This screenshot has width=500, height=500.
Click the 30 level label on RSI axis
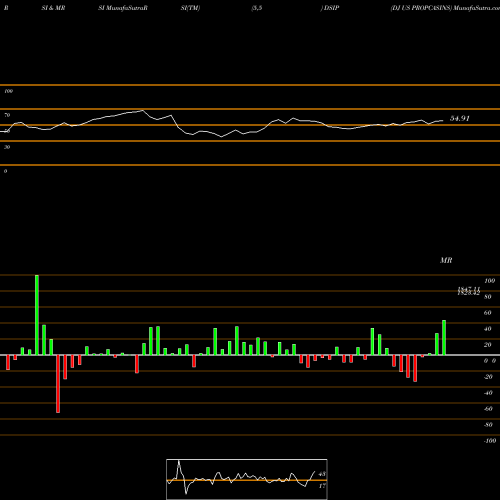[x=7, y=147]
